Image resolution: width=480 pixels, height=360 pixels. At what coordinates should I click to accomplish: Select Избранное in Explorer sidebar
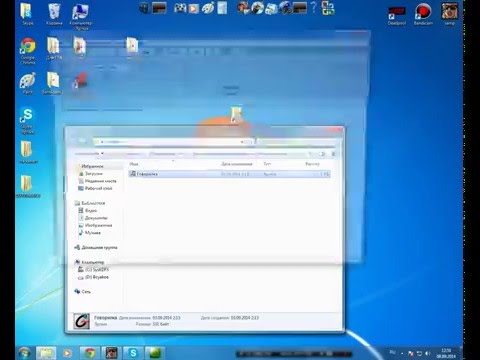(92, 166)
